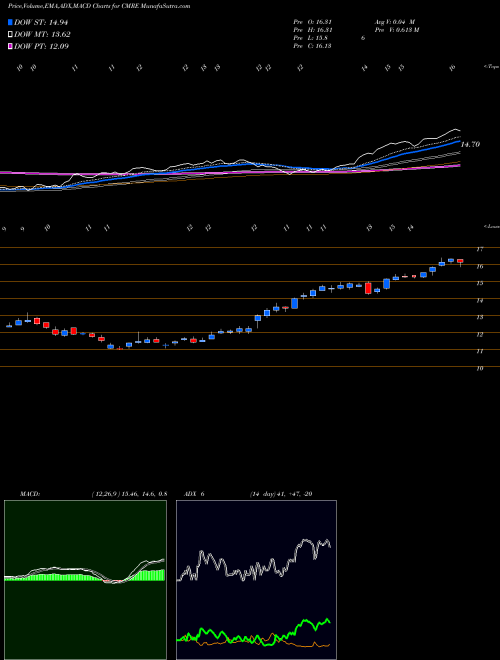The height and width of the screenshot is (660, 500).
Task: Click the 13 price axis label
Action: [x=479, y=317]
